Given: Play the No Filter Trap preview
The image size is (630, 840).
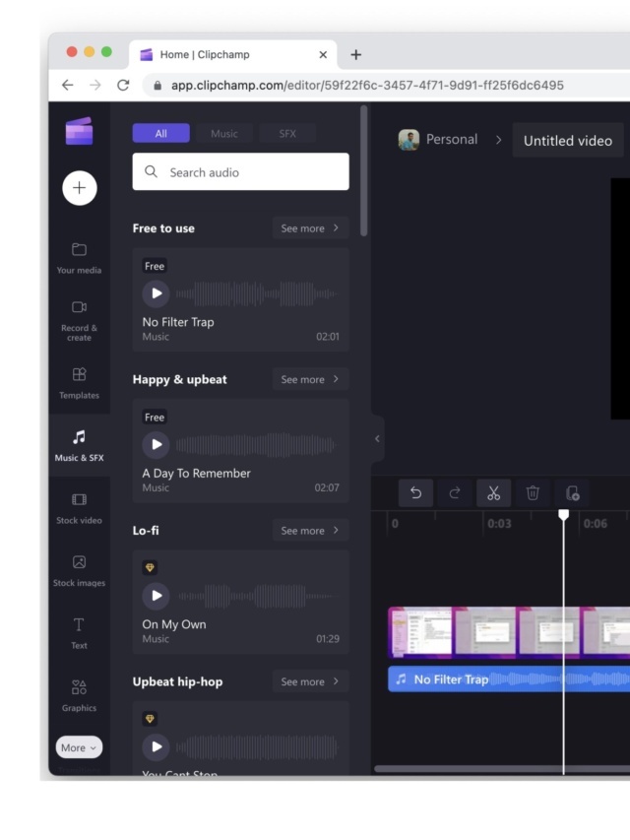Looking at the screenshot, I should [x=156, y=293].
